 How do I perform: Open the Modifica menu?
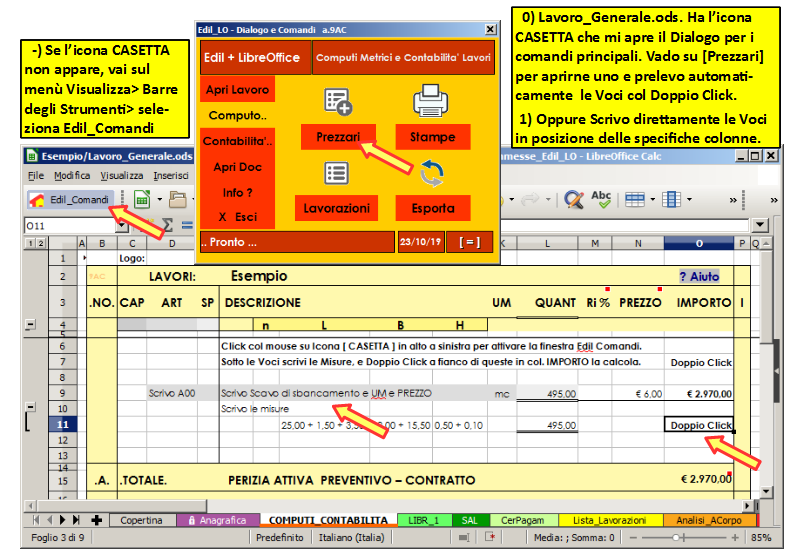pos(72,175)
